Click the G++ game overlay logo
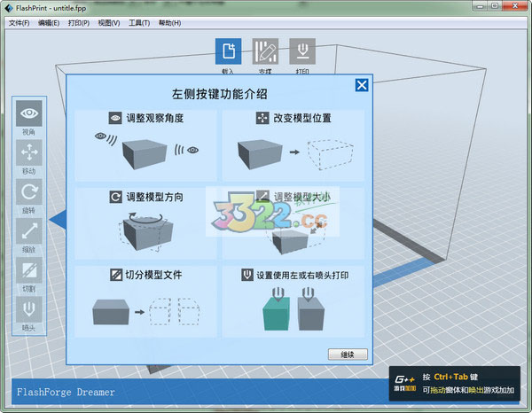 (404, 383)
